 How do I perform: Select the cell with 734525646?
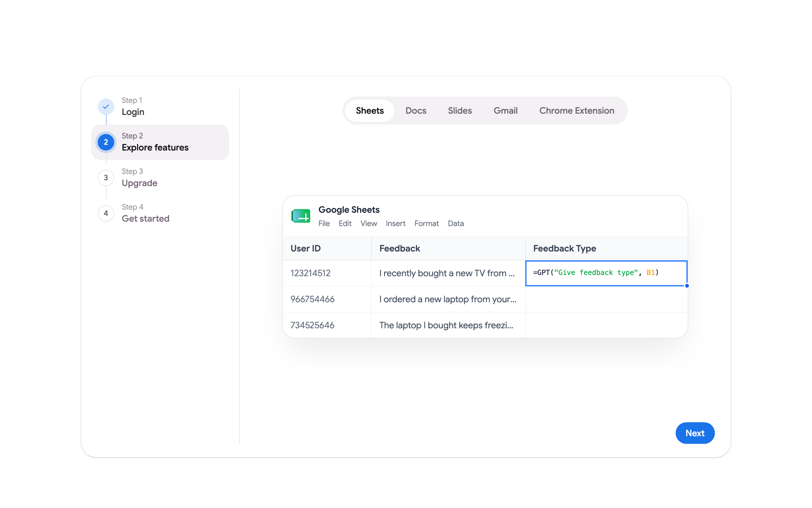327,325
